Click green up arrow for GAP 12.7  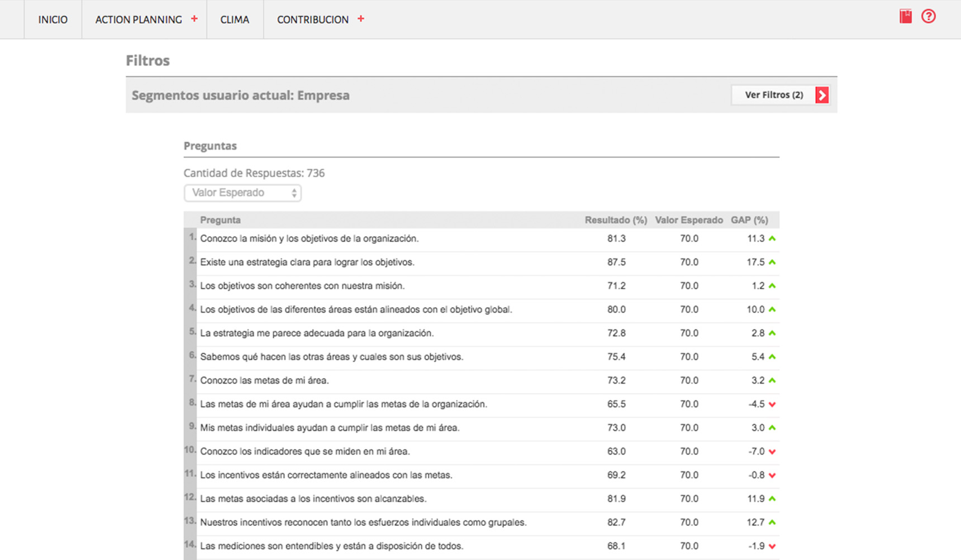point(772,523)
